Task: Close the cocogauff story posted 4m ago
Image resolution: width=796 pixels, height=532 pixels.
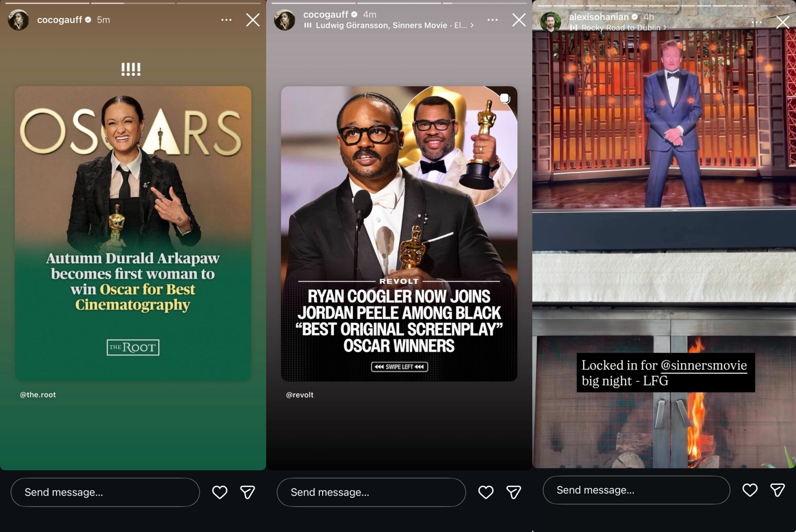Action: [519, 20]
